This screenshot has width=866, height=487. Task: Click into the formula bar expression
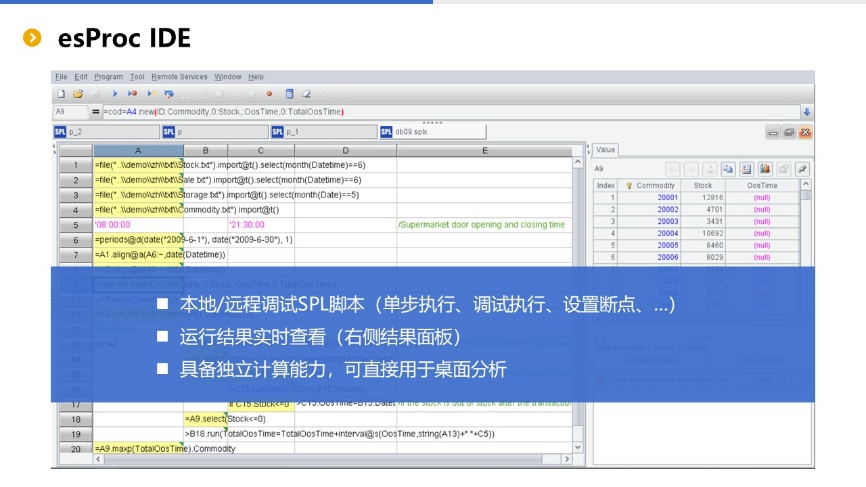451,112
